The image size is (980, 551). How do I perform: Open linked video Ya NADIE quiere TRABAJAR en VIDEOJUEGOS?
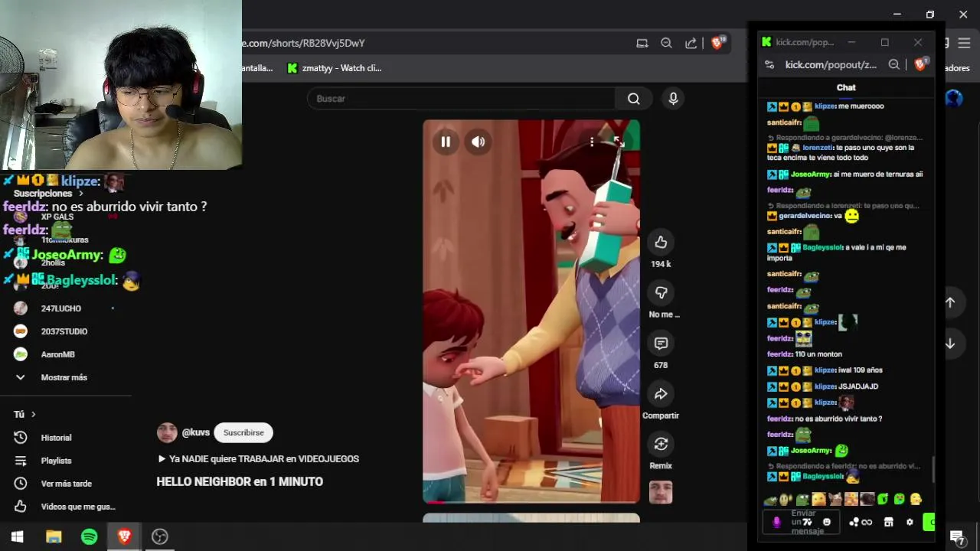click(x=258, y=459)
